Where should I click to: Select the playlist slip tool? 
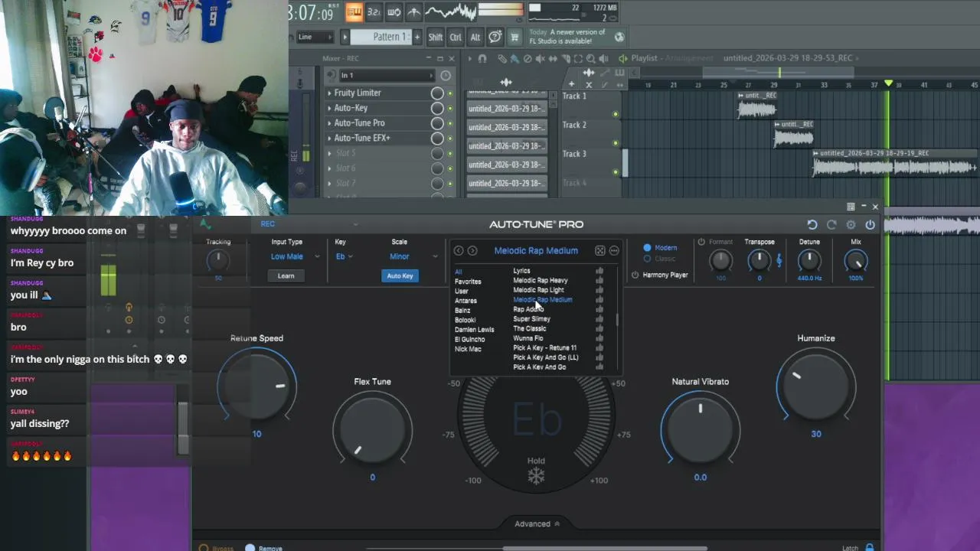click(x=553, y=59)
